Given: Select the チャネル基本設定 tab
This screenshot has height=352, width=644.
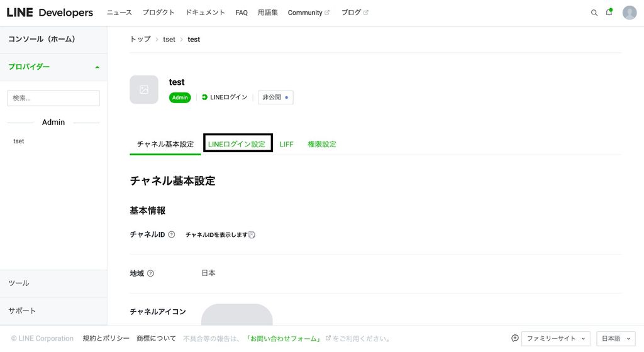Looking at the screenshot, I should point(165,145).
